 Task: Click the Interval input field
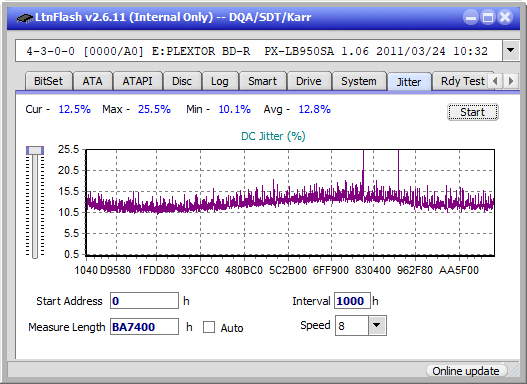pos(352,301)
